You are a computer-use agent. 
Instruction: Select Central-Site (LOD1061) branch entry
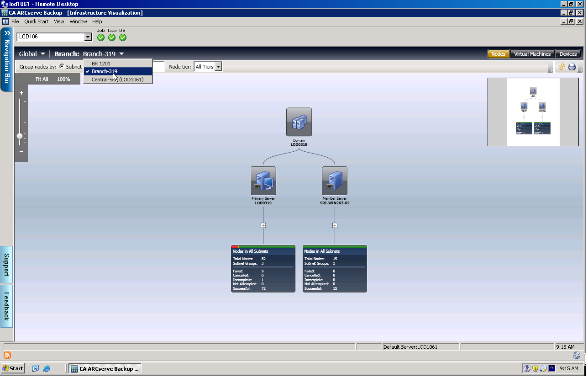coord(118,80)
